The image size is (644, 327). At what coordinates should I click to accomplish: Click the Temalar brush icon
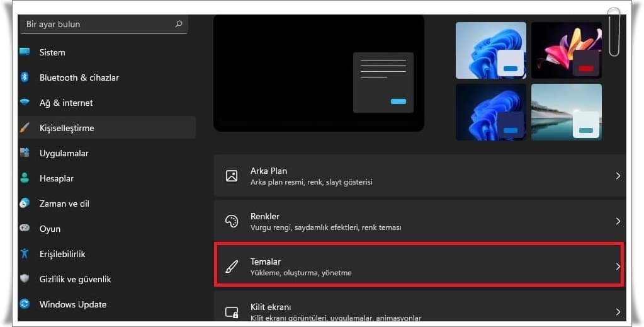232,267
